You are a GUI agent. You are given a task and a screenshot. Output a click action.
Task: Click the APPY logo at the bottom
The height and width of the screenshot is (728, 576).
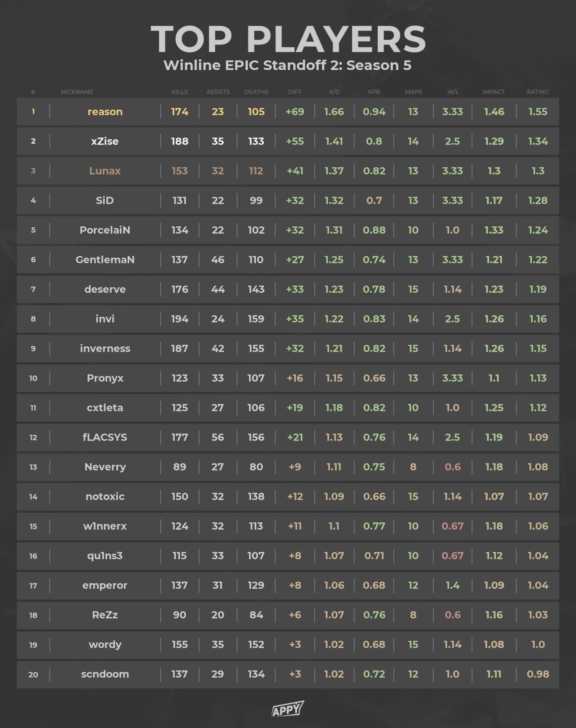pyautogui.click(x=288, y=709)
